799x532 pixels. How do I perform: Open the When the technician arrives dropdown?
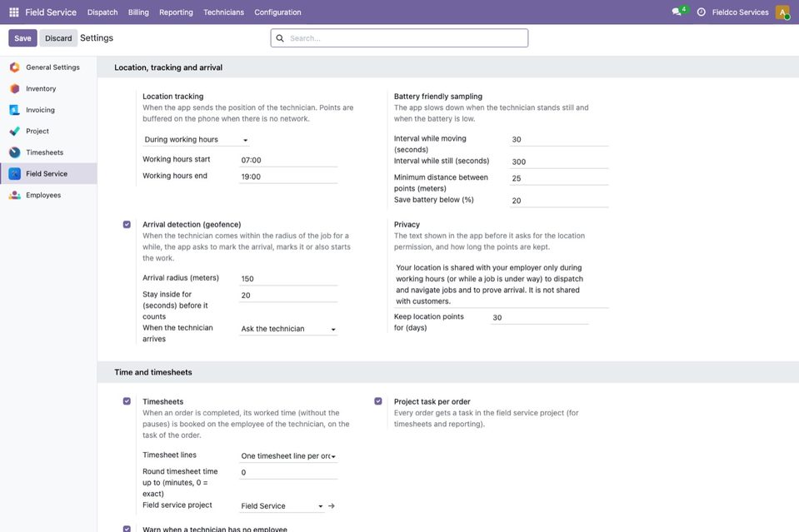click(x=288, y=329)
